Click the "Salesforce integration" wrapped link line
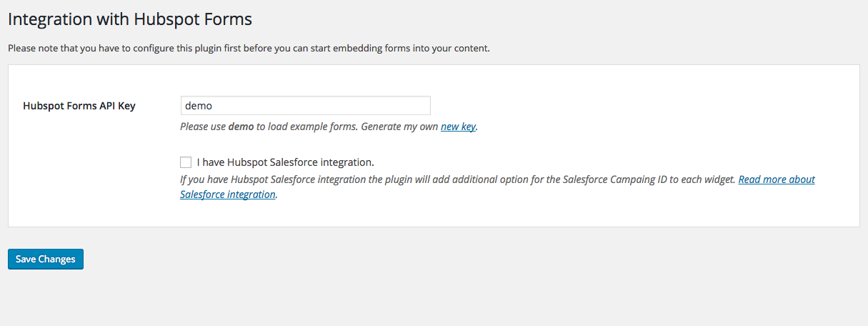868x326 pixels. (x=228, y=194)
